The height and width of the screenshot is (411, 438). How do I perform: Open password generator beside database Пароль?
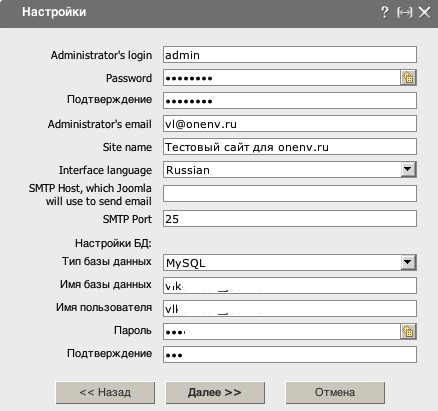[408, 332]
